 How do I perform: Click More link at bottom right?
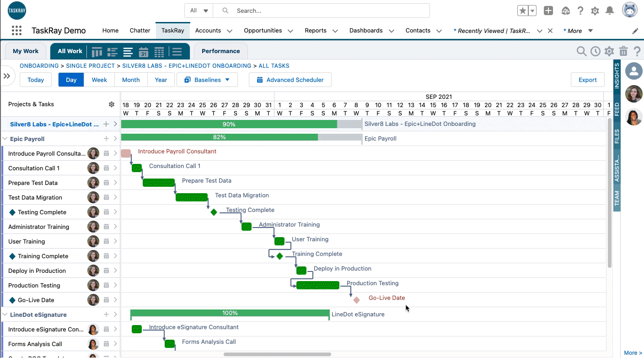click(633, 353)
